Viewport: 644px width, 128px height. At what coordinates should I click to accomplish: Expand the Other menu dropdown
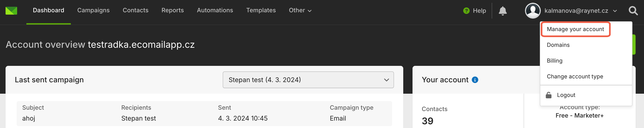[300, 10]
